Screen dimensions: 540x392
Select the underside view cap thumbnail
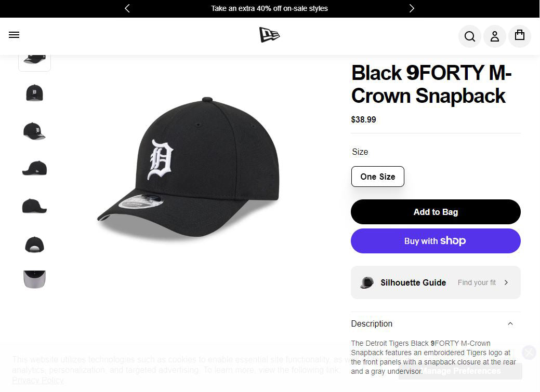coord(34,279)
